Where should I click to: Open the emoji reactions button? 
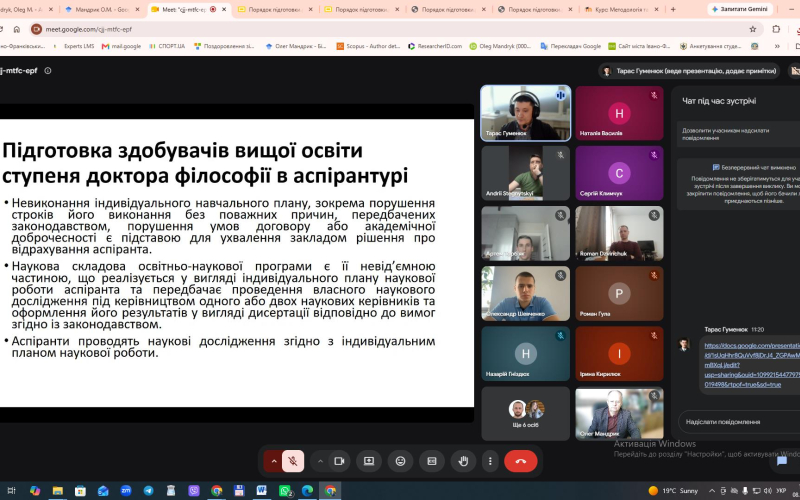(x=401, y=461)
